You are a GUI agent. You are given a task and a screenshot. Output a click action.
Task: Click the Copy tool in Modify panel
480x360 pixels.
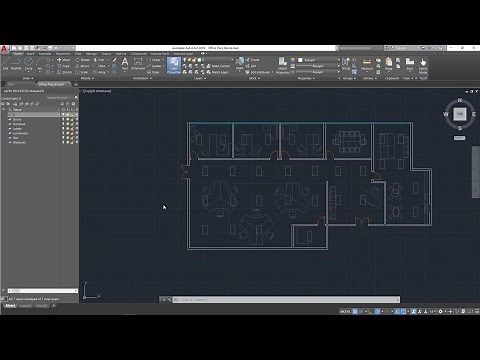tap(63, 66)
